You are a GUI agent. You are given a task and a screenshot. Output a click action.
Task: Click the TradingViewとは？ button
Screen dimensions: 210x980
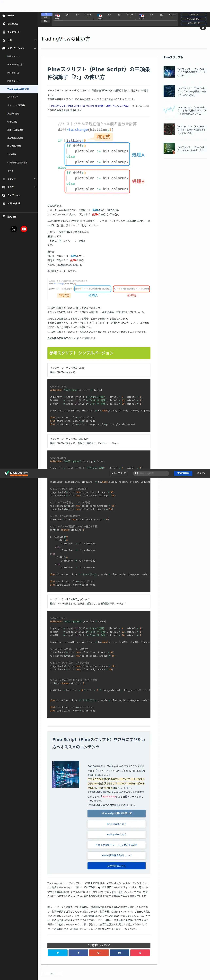pyautogui.click(x=116, y=834)
